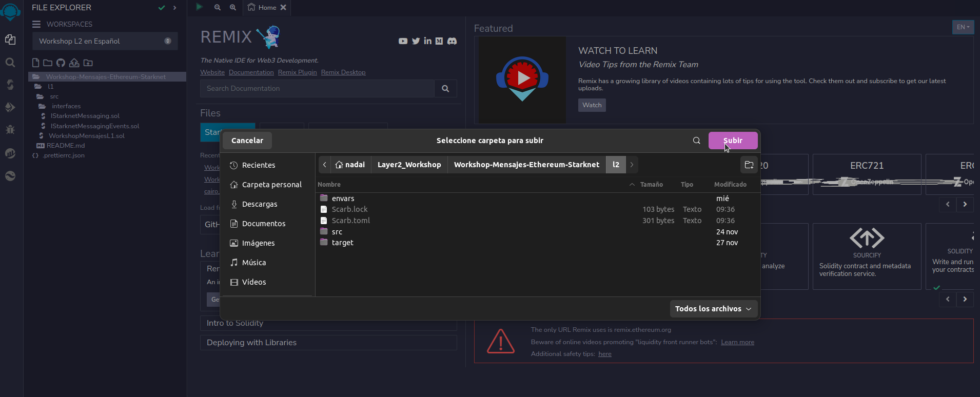Image resolution: width=980 pixels, height=397 pixels.
Task: Open the workspaces hamburger menu
Action: 36,24
